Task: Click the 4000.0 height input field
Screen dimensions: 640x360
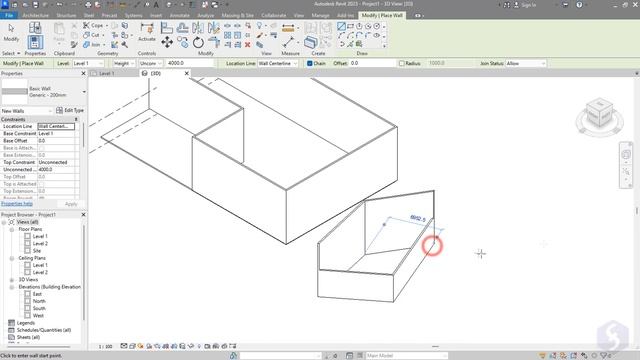Action: [x=190, y=63]
